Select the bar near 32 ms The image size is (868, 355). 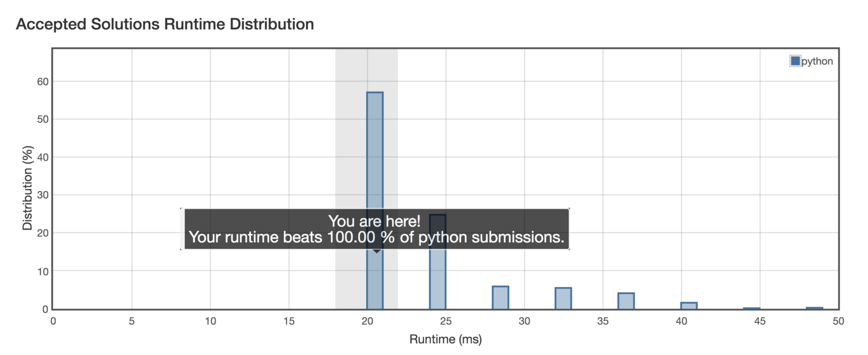tap(563, 298)
